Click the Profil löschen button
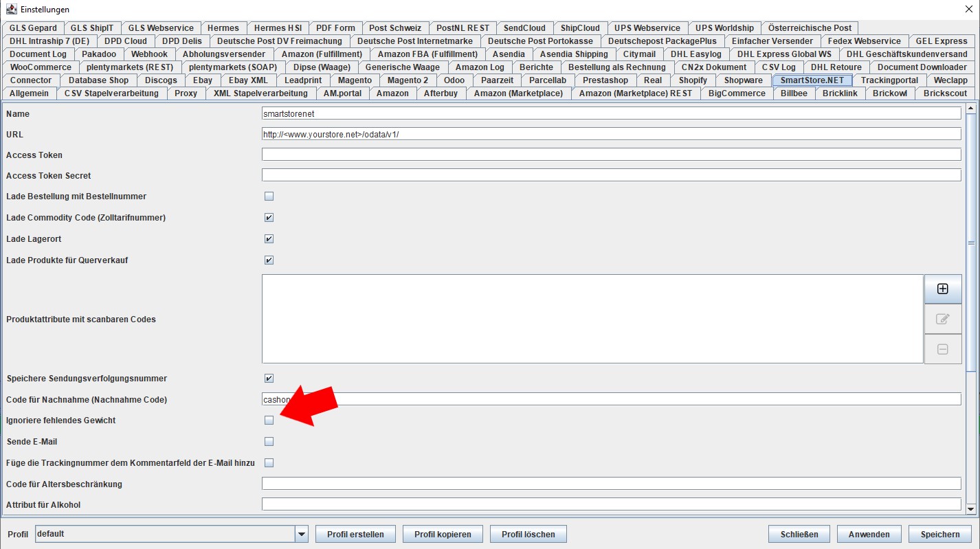 (x=530, y=534)
